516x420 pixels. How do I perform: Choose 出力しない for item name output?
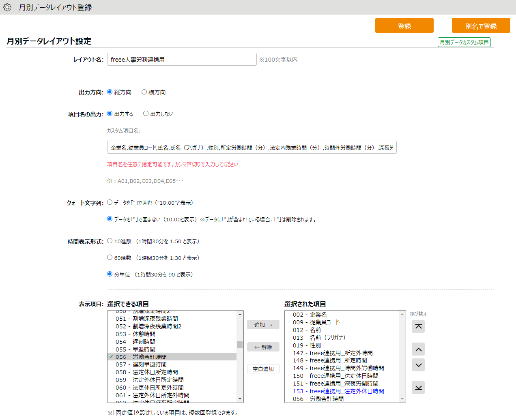[146, 114]
